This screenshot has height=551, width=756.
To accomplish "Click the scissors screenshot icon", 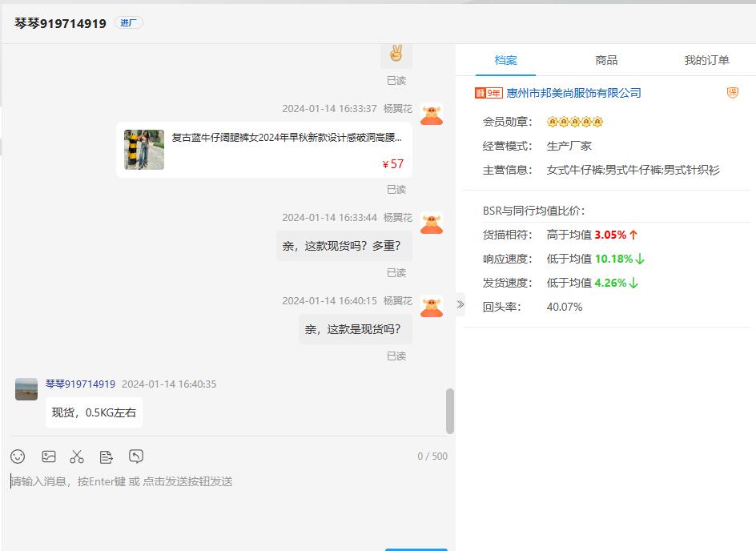I will coord(77,456).
